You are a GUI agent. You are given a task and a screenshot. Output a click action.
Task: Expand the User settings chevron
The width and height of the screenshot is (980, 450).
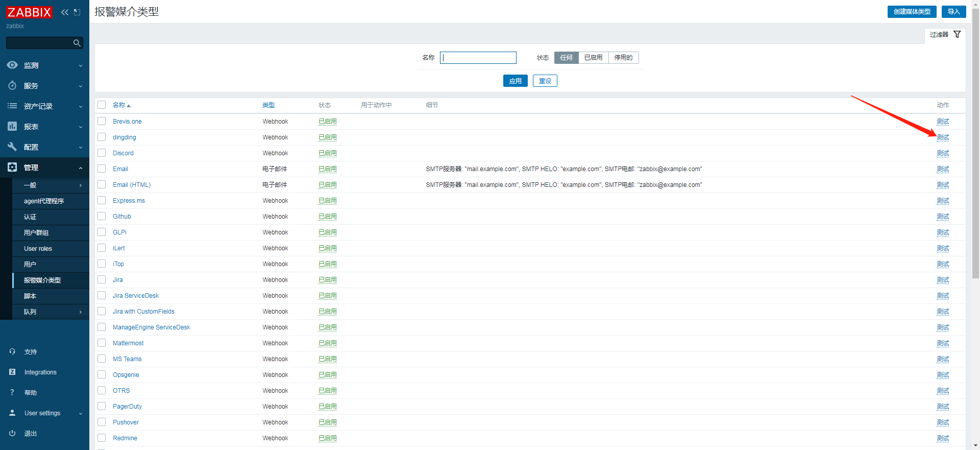point(81,413)
